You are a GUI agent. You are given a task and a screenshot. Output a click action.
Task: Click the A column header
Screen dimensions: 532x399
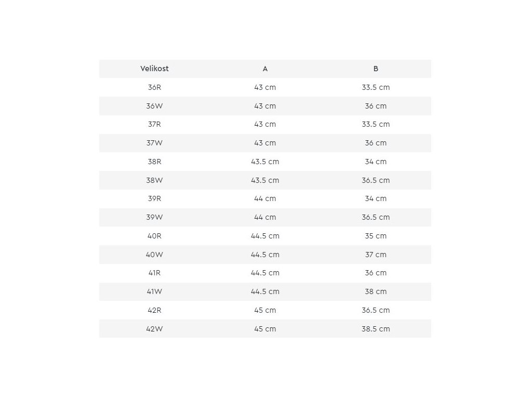[x=265, y=69]
